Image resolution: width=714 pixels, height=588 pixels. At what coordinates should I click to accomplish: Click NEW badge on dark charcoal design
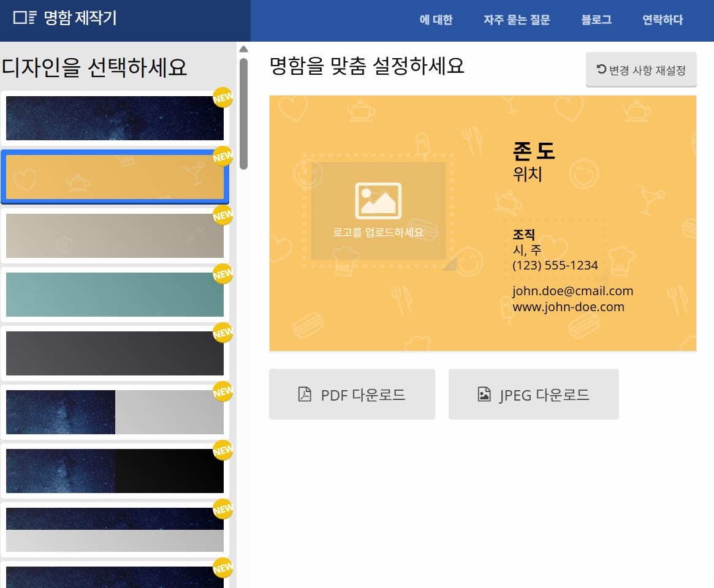tap(222, 333)
